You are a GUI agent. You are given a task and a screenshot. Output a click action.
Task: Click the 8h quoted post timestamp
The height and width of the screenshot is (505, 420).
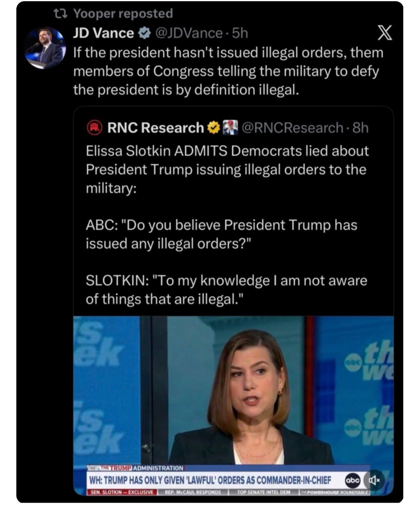(360, 128)
